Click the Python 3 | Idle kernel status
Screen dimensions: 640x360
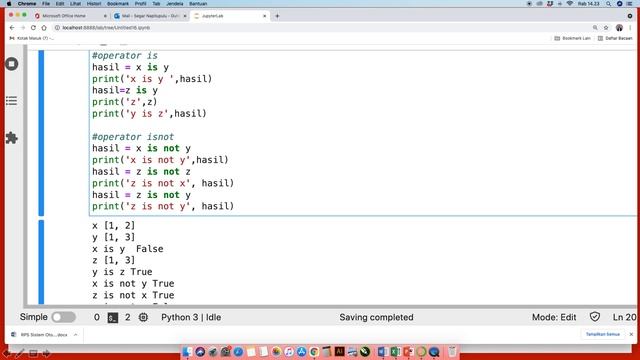(191, 317)
